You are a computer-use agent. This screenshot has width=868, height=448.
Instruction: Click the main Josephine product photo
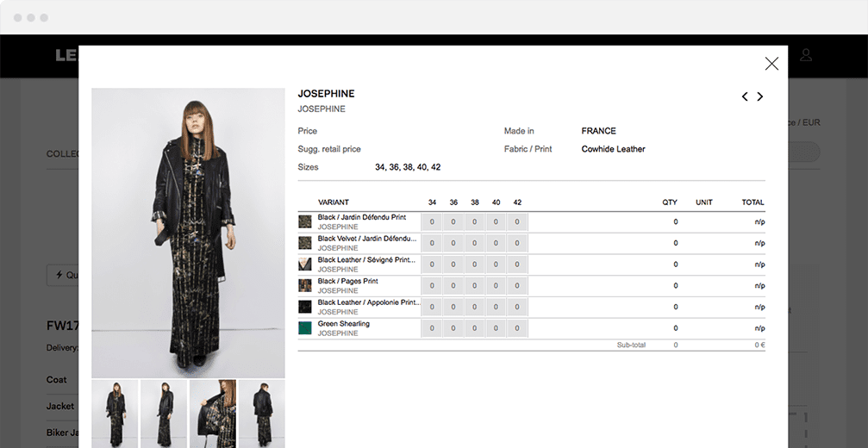[188, 233]
